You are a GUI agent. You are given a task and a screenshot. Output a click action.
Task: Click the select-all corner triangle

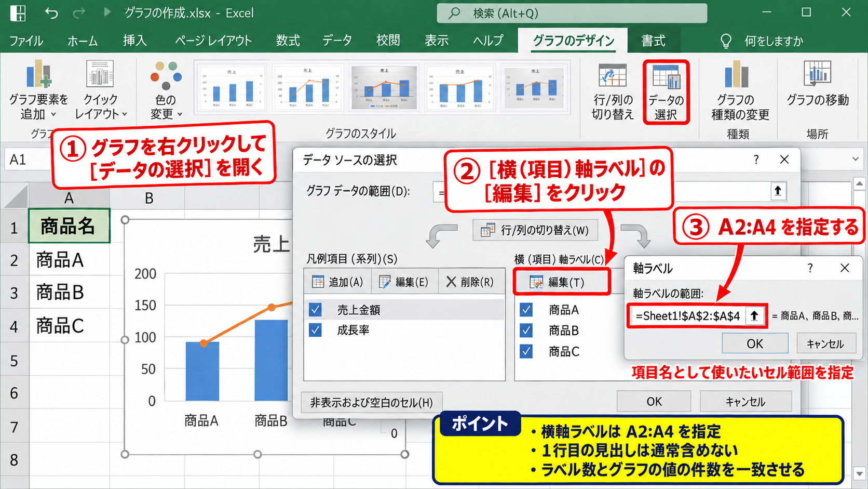16,197
